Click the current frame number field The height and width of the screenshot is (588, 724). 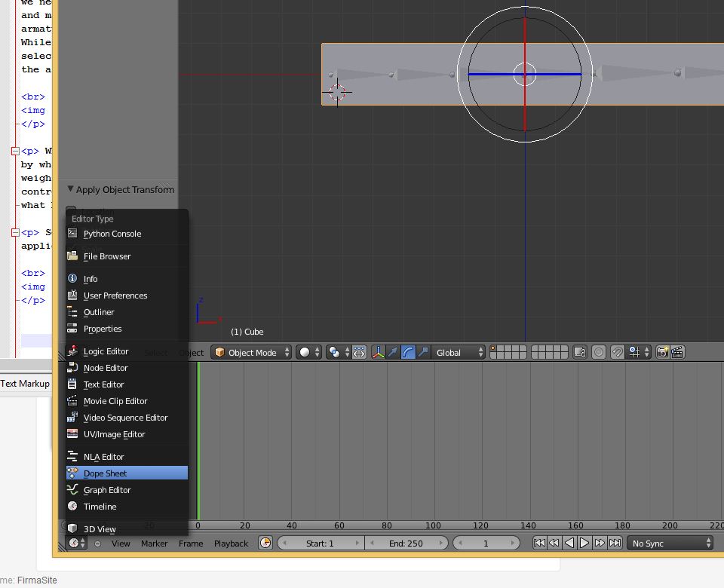(486, 544)
